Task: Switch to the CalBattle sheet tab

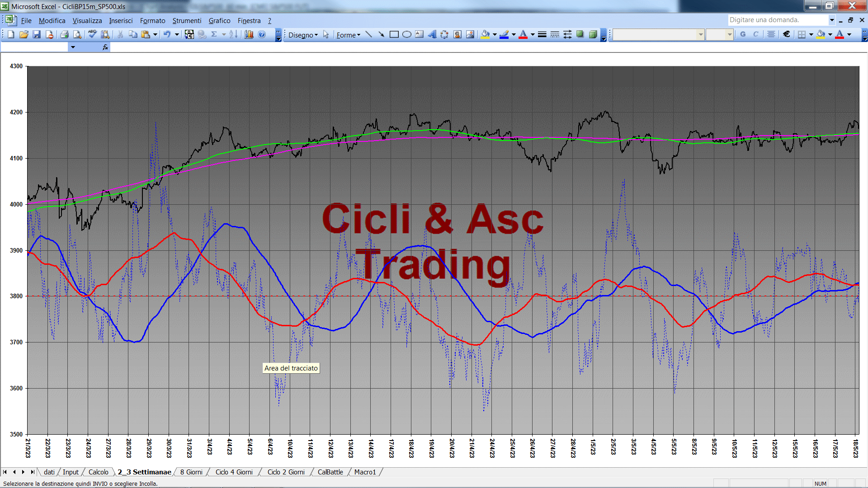Action: [x=330, y=472]
